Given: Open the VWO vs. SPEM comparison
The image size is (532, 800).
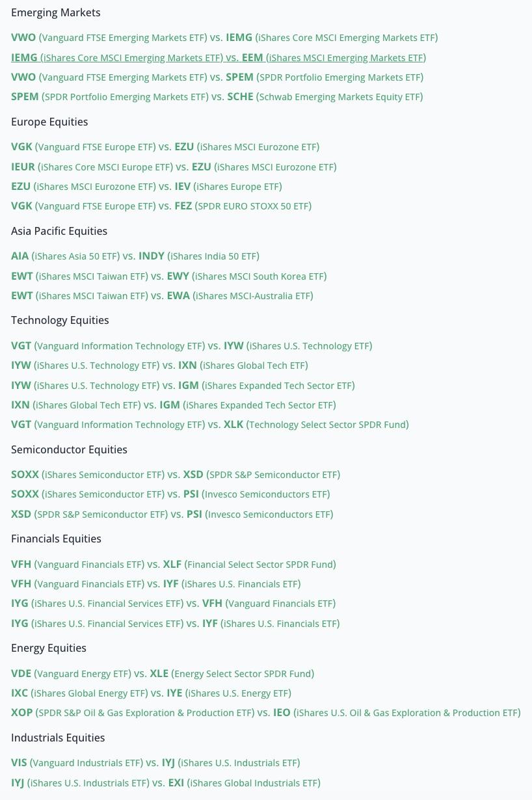Looking at the screenshot, I should tap(217, 77).
